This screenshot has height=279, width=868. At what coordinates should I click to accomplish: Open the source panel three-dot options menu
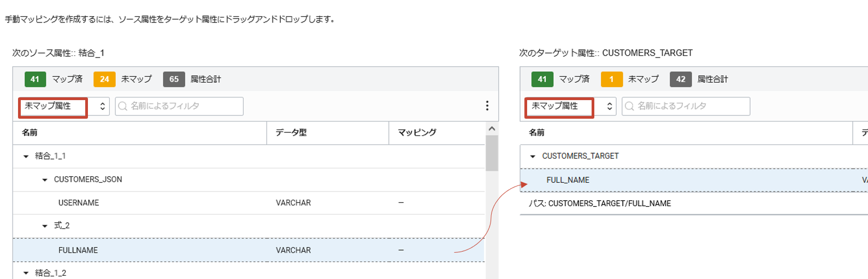pyautogui.click(x=487, y=106)
